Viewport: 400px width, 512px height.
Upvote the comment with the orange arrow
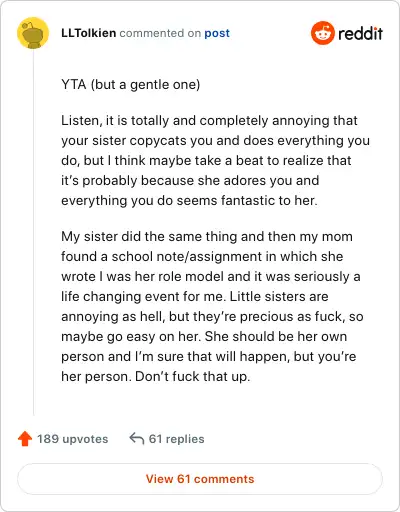coord(25,439)
